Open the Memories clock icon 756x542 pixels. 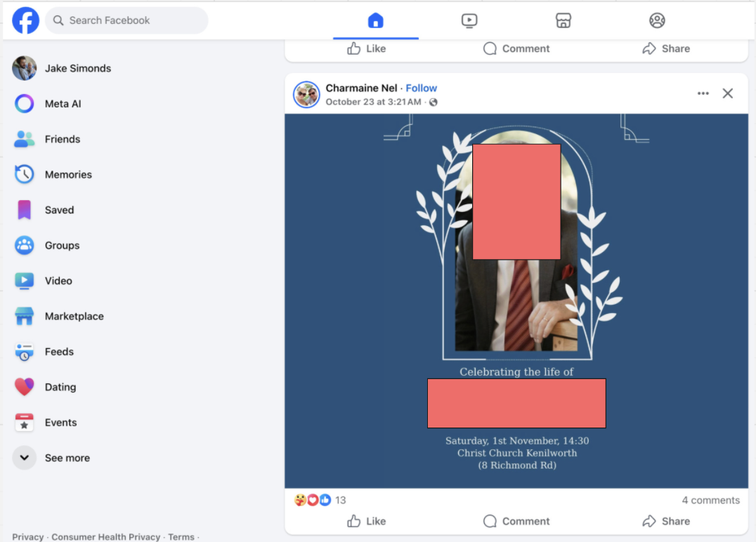(25, 175)
